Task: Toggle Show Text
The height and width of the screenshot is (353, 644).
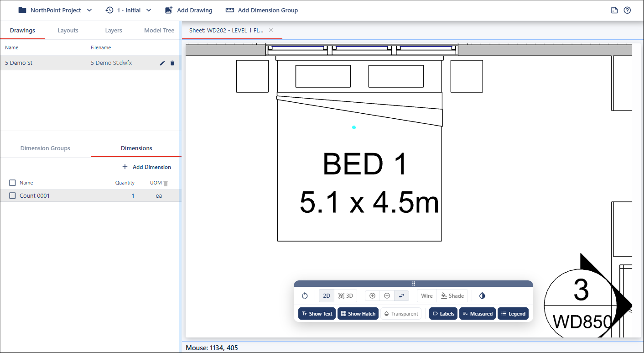Action: (317, 314)
